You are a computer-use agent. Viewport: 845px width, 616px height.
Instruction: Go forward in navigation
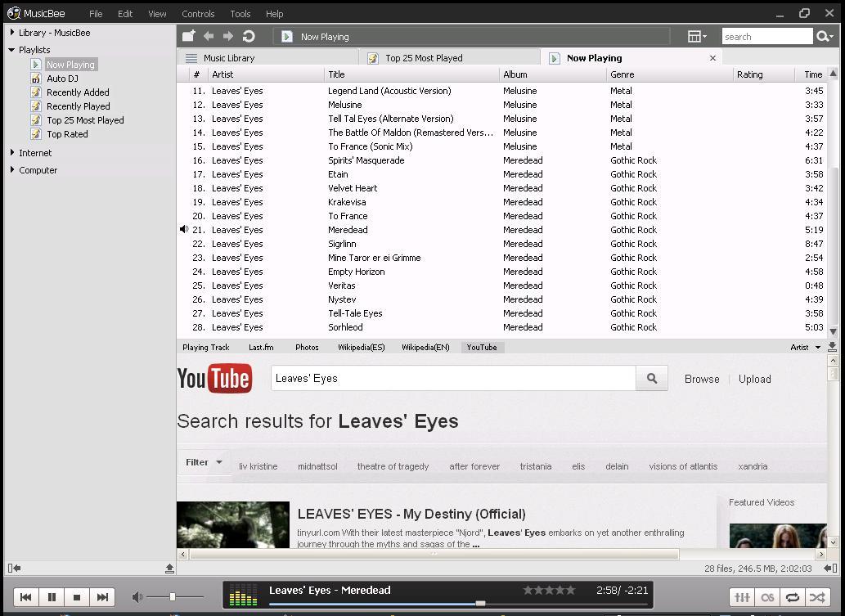[x=228, y=36]
